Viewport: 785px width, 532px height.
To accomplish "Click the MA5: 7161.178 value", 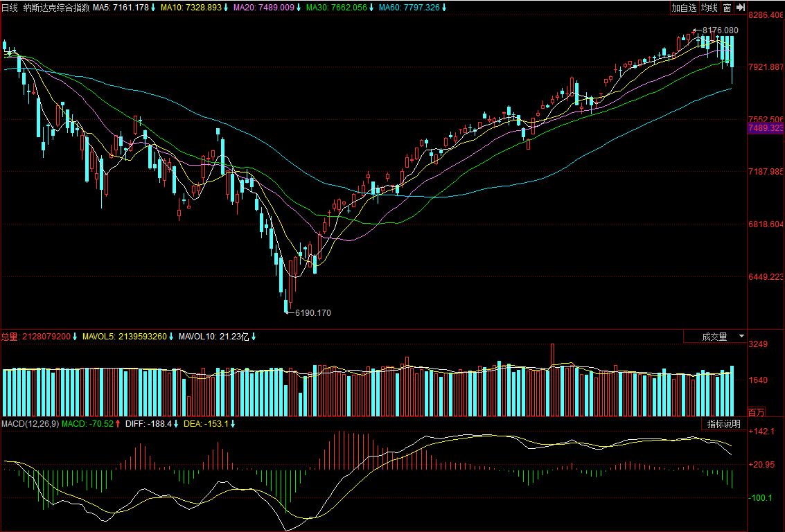I will [121, 8].
